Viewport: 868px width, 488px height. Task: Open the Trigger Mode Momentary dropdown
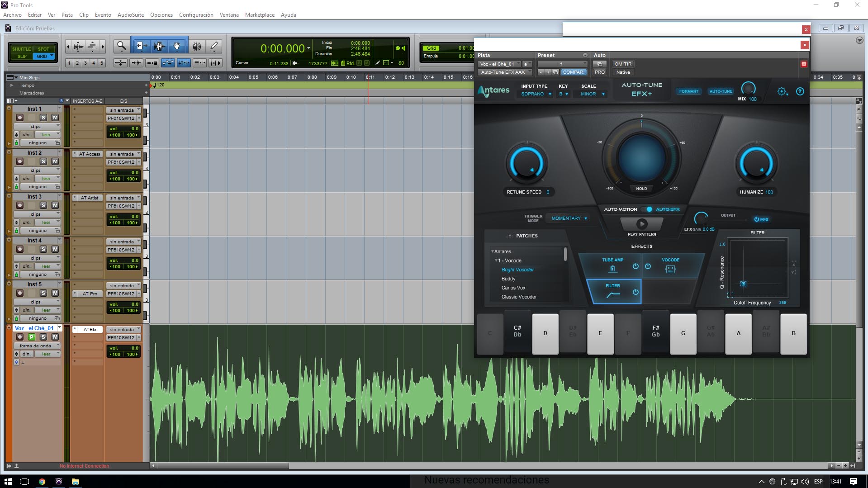click(567, 218)
